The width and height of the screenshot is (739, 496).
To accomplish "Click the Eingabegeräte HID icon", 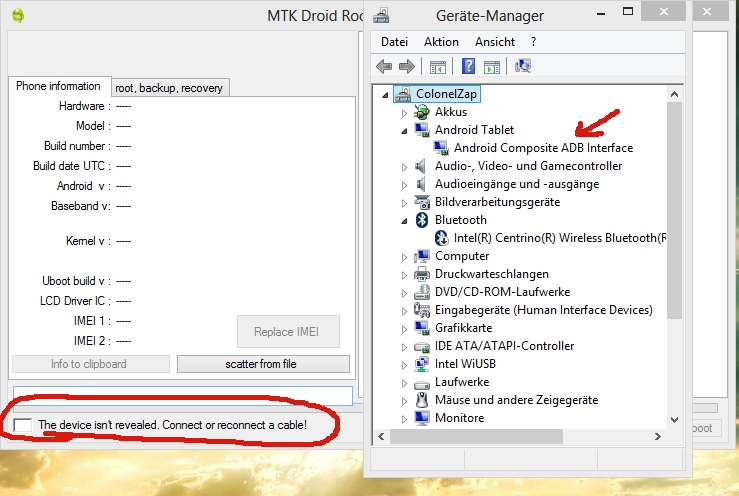I will pyautogui.click(x=422, y=310).
